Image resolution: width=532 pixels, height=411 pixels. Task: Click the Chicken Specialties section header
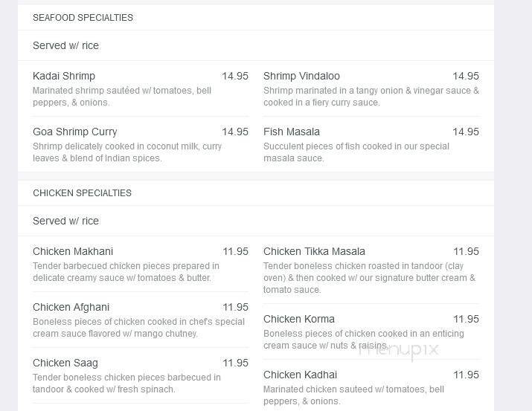point(82,193)
